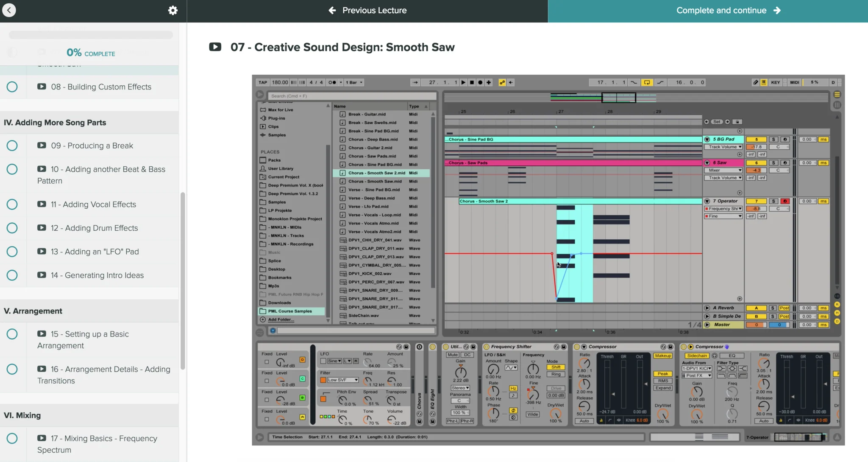Click the completion circle for lecture 13

(12, 252)
